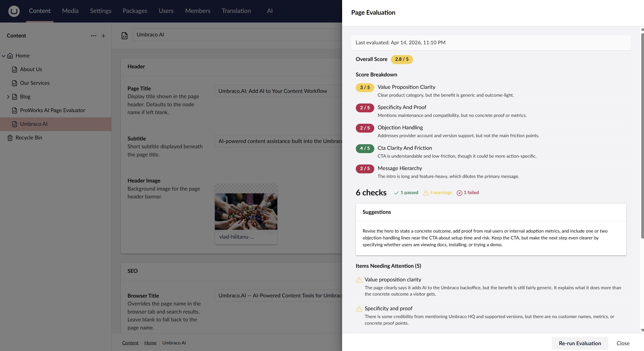Click 'Items Needing Attention (5)' heading
644x351 pixels.
point(388,266)
